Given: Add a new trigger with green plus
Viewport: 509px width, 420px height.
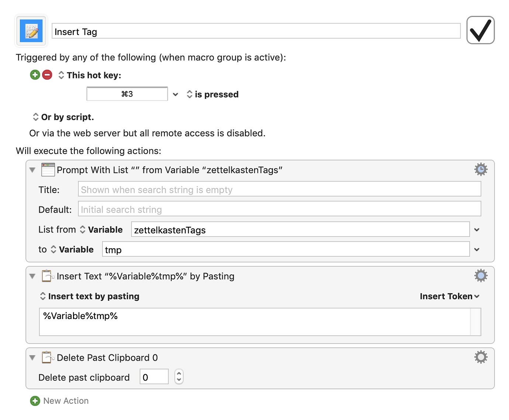Looking at the screenshot, I should pyautogui.click(x=35, y=75).
